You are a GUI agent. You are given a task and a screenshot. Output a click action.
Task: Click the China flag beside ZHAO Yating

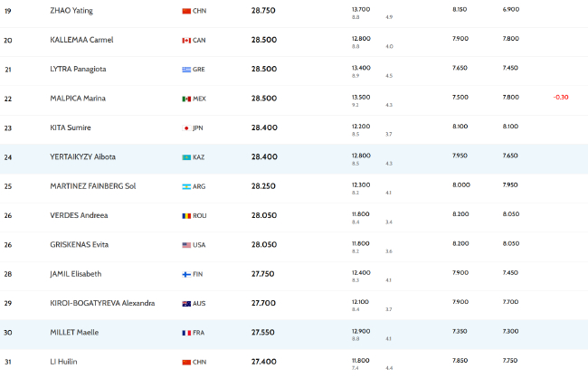coord(186,11)
